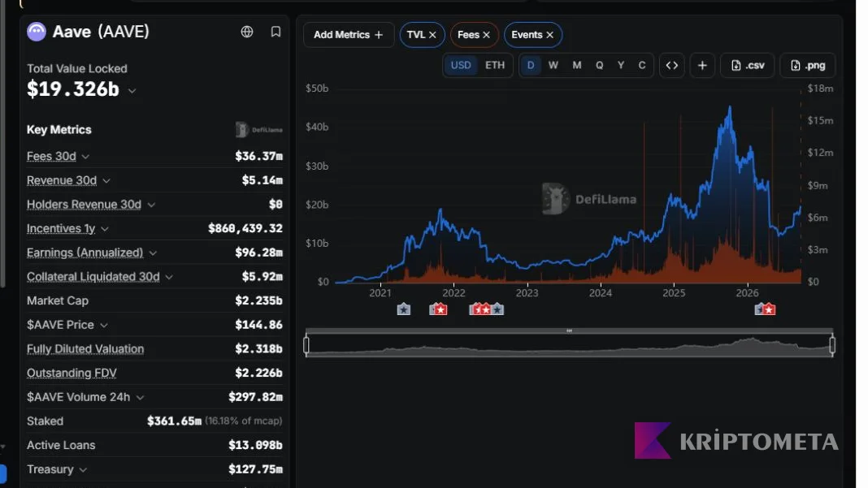
Task: Expand the $AAVE Price row
Action: point(103,325)
